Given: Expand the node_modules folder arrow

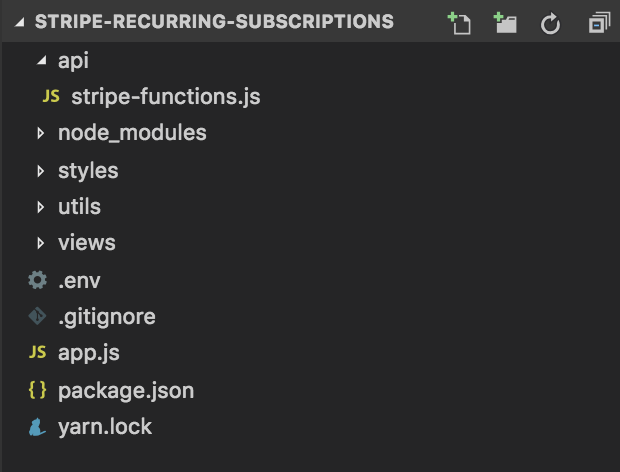Looking at the screenshot, I should (x=40, y=133).
